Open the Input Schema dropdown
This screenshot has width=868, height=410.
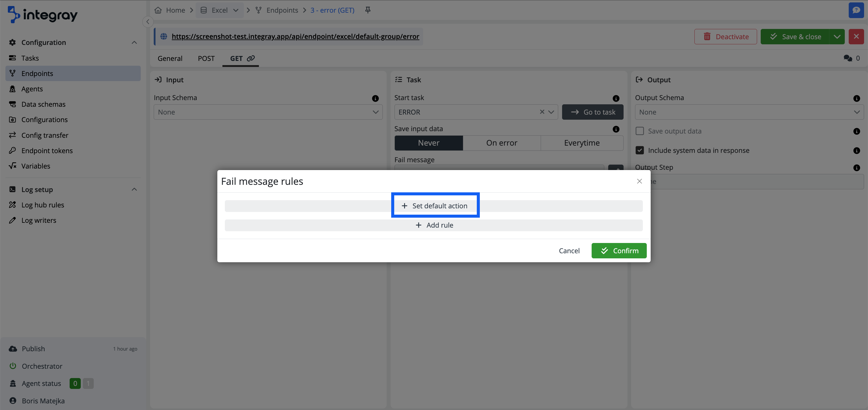268,112
